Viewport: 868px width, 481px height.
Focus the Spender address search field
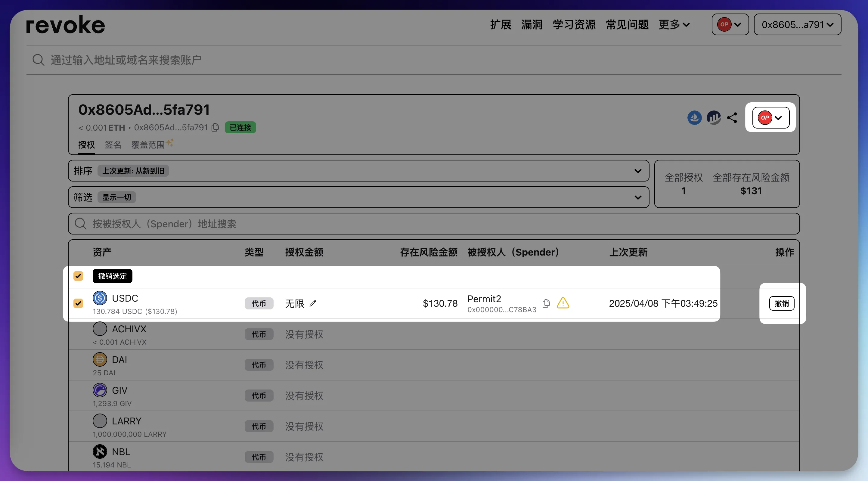click(434, 224)
